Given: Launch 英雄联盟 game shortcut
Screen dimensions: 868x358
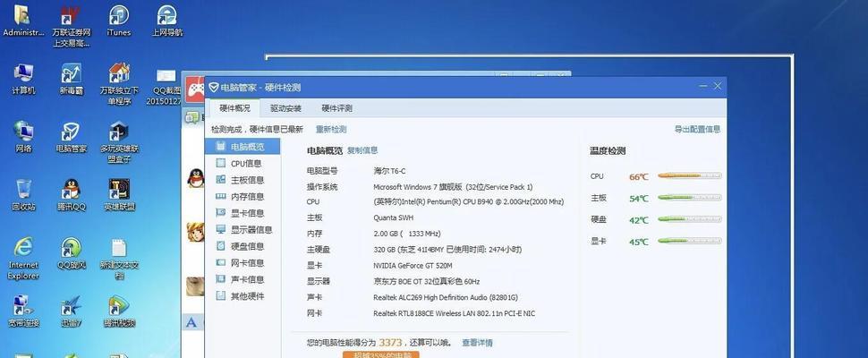Looking at the screenshot, I should tap(118, 195).
